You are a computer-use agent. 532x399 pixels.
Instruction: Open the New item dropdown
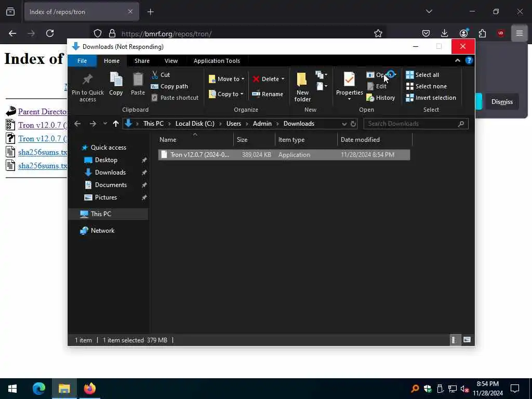[321, 75]
